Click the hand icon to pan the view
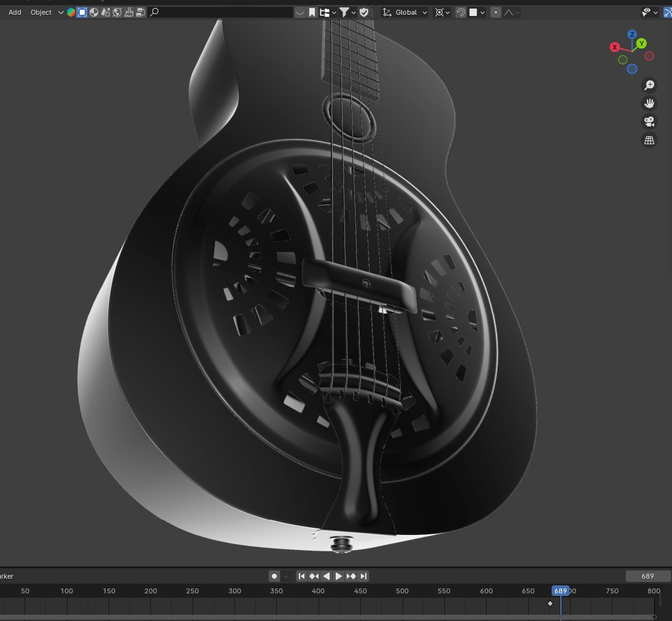 tap(649, 103)
